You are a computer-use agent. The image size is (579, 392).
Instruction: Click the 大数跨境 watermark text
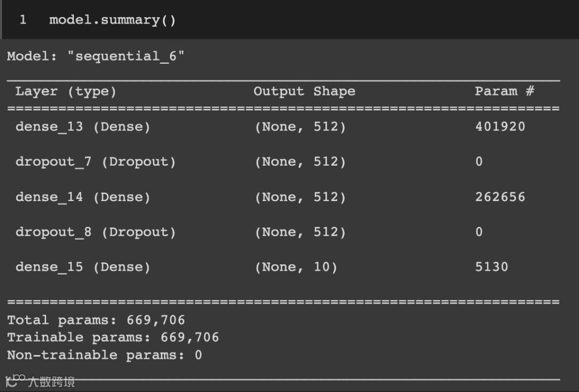[51, 382]
